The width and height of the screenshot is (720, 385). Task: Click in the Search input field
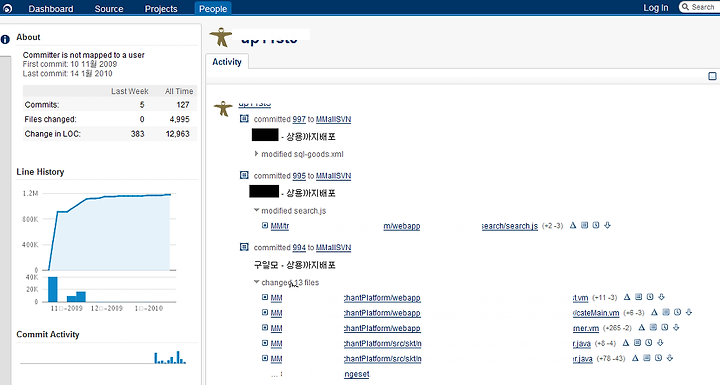pos(703,7)
